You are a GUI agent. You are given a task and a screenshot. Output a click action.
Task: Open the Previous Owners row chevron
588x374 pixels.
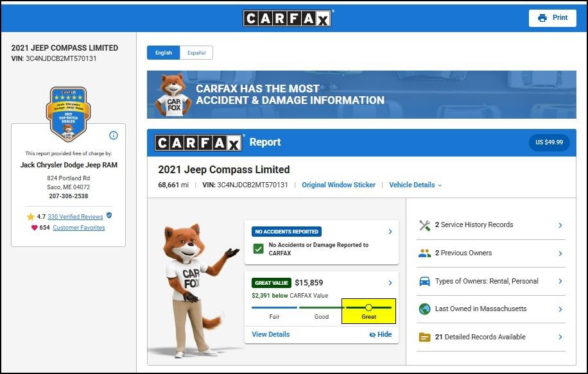tap(560, 253)
